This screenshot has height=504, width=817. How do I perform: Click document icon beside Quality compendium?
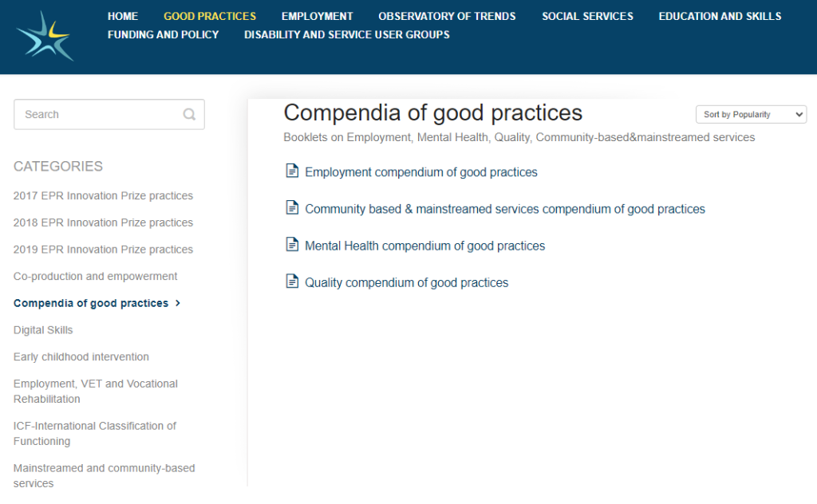(x=292, y=282)
